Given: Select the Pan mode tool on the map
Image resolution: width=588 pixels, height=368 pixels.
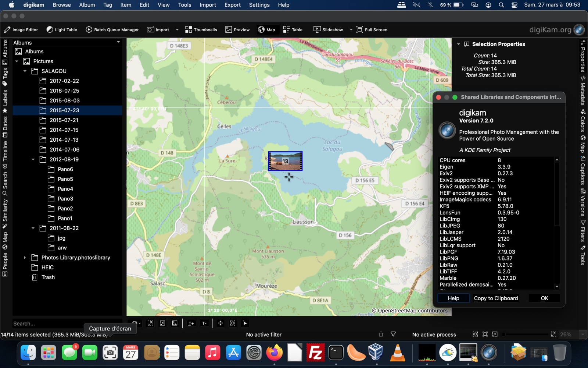Looking at the screenshot, I should [220, 323].
